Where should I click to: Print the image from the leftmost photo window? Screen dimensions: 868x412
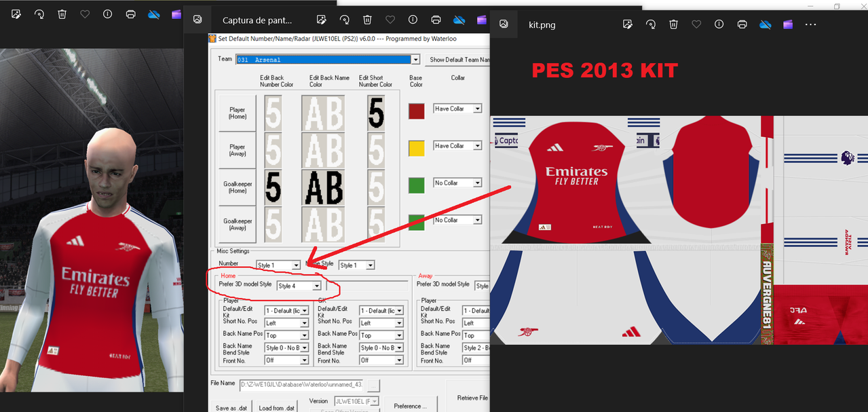(x=130, y=14)
